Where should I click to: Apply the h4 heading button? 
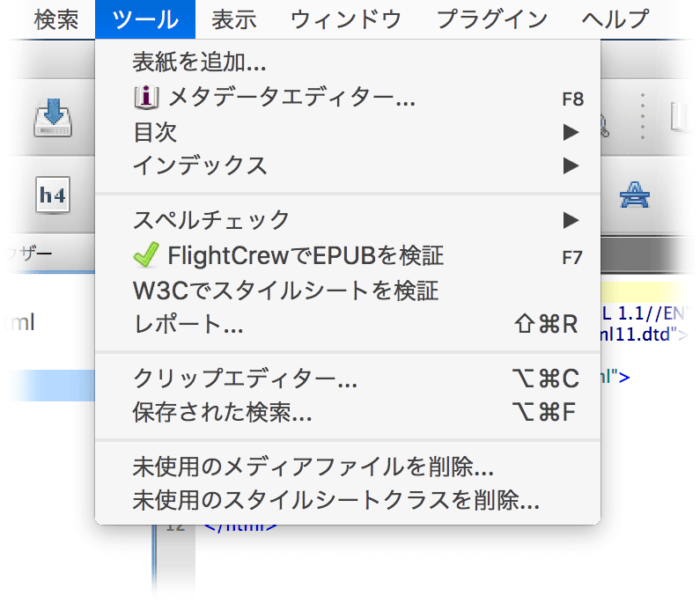[x=53, y=195]
